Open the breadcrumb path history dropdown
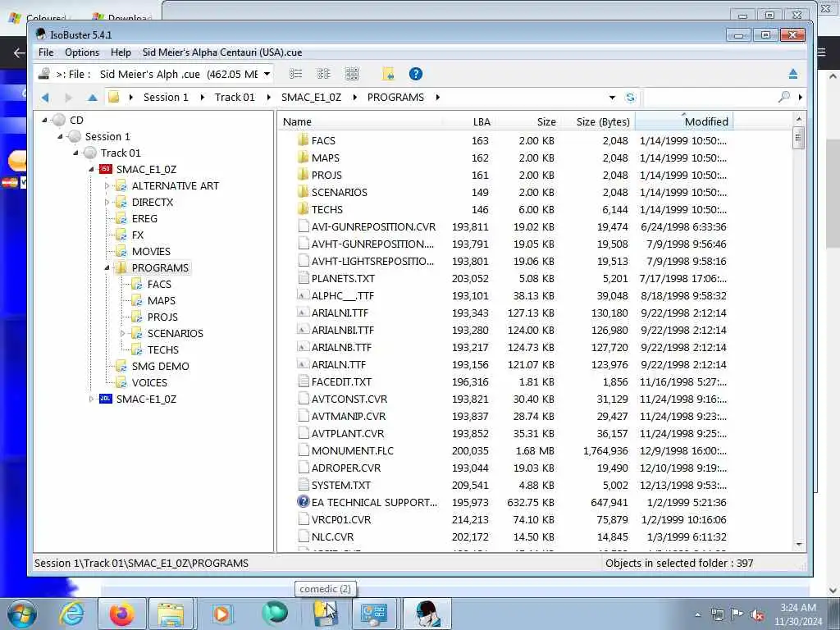The width and height of the screenshot is (840, 630). tap(612, 98)
